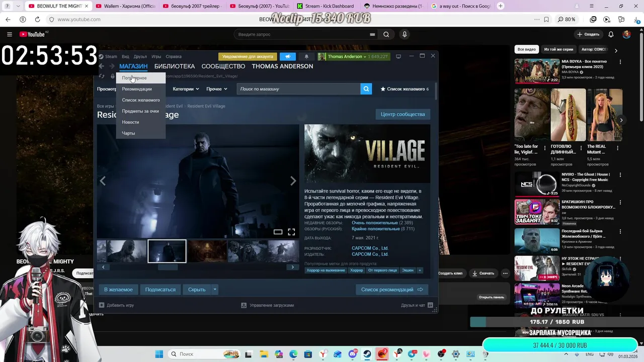The image size is (644, 362).
Task: Select Список желаемого in the Магазин menu
Action: point(141,100)
